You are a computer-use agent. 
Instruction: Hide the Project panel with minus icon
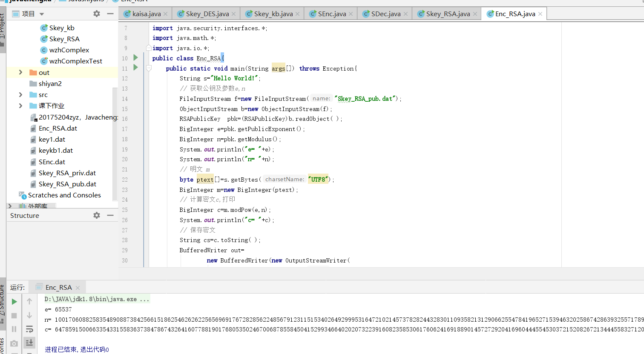(x=110, y=14)
